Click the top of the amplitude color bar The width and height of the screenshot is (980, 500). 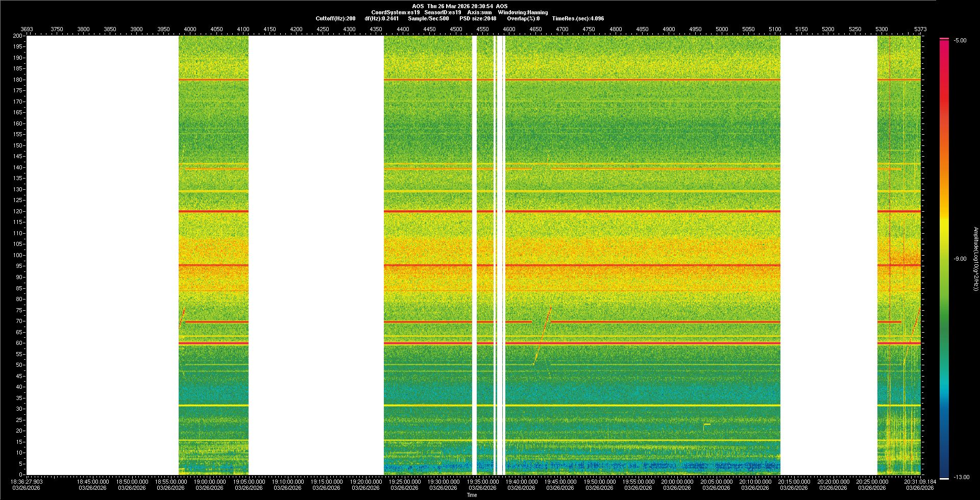[944, 39]
